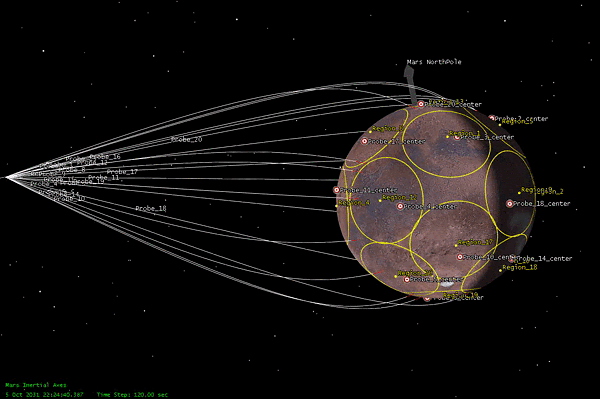The width and height of the screenshot is (600, 399).
Task: Click the Probe_17 trajectory label
Action: (122, 172)
